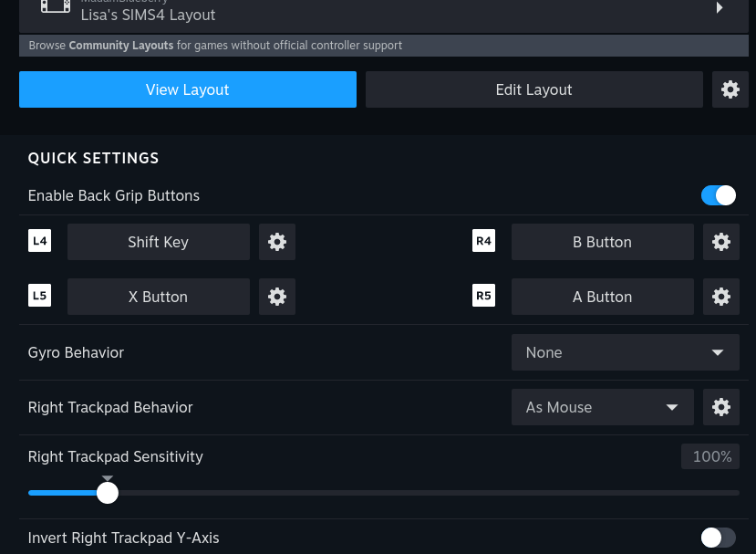This screenshot has width=756, height=554.
Task: Open gear settings for R5 A Button
Action: [720, 297]
